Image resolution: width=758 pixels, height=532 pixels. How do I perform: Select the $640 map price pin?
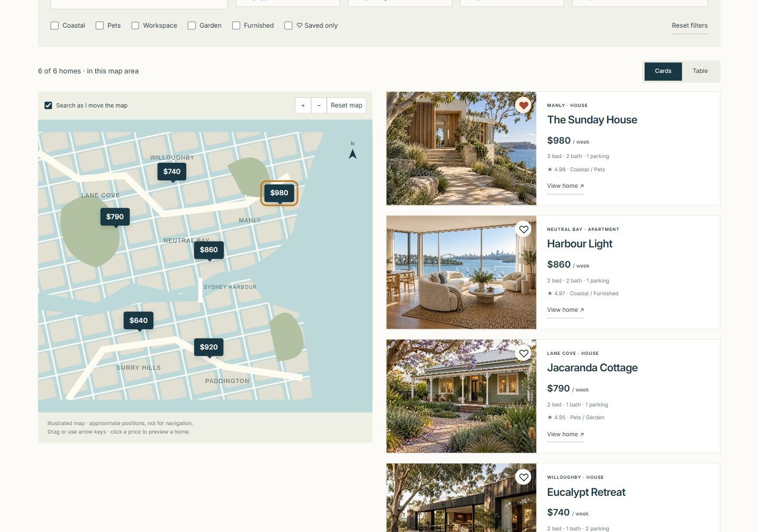point(138,320)
